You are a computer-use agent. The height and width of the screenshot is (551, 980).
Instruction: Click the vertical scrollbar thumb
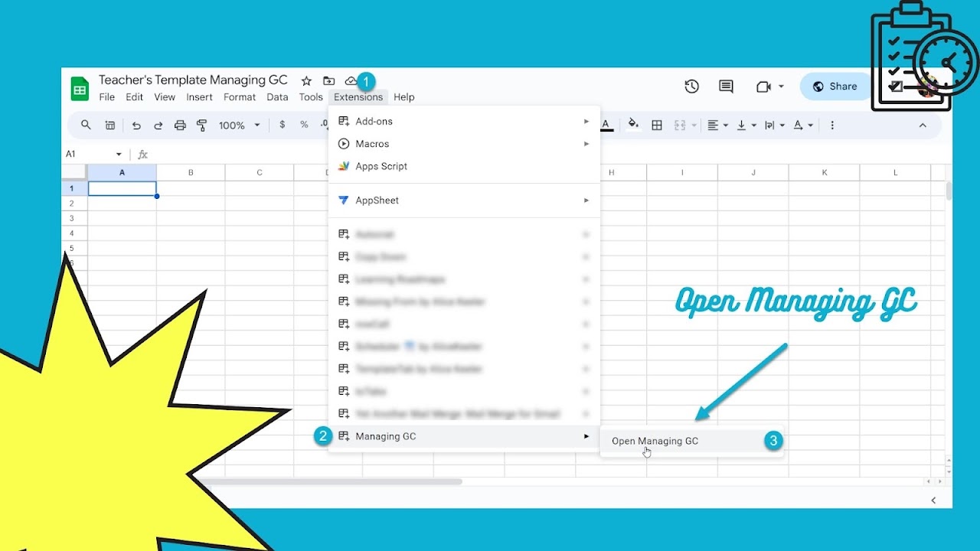pyautogui.click(x=949, y=191)
